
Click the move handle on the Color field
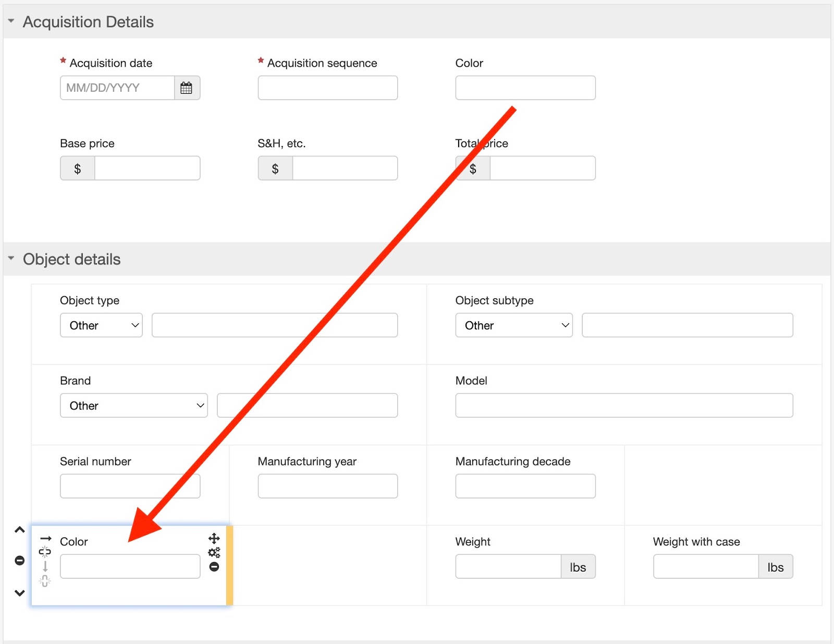pyautogui.click(x=214, y=538)
